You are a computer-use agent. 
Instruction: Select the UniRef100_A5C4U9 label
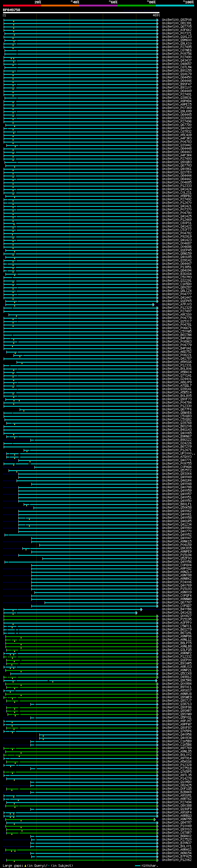pyautogui.click(x=177, y=135)
